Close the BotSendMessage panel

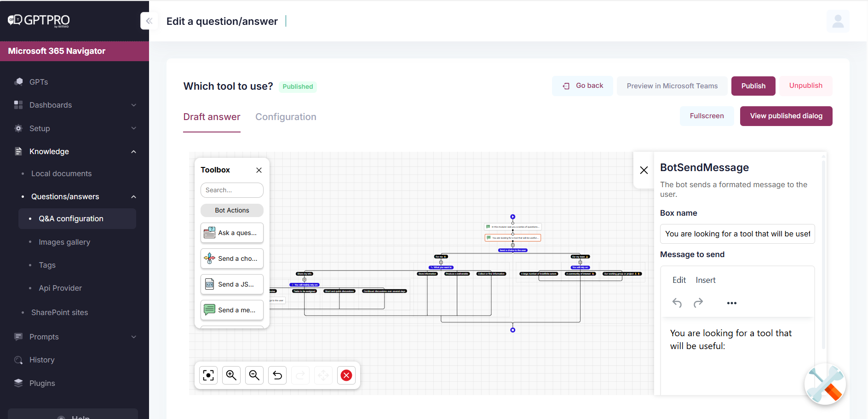pos(644,170)
